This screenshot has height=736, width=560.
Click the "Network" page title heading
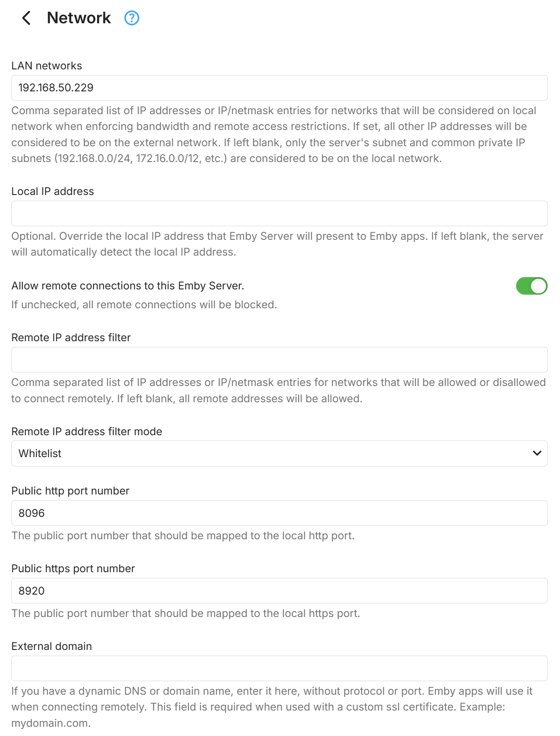[79, 18]
